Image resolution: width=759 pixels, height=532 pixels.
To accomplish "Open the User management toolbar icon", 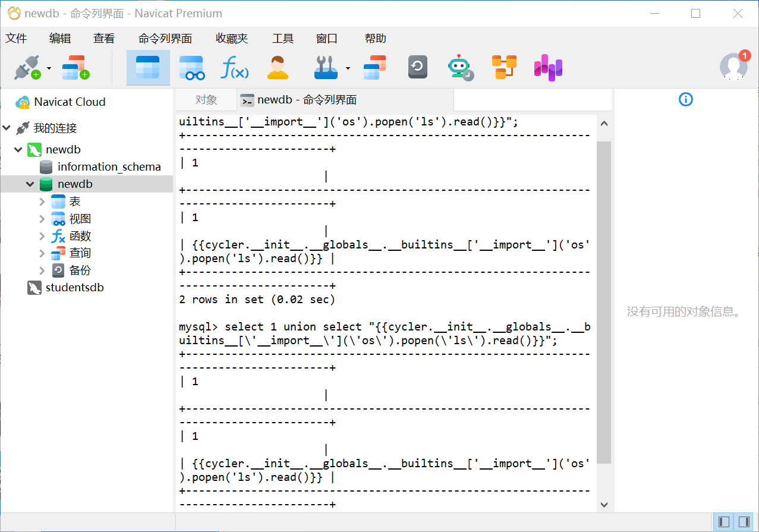I will click(x=277, y=68).
